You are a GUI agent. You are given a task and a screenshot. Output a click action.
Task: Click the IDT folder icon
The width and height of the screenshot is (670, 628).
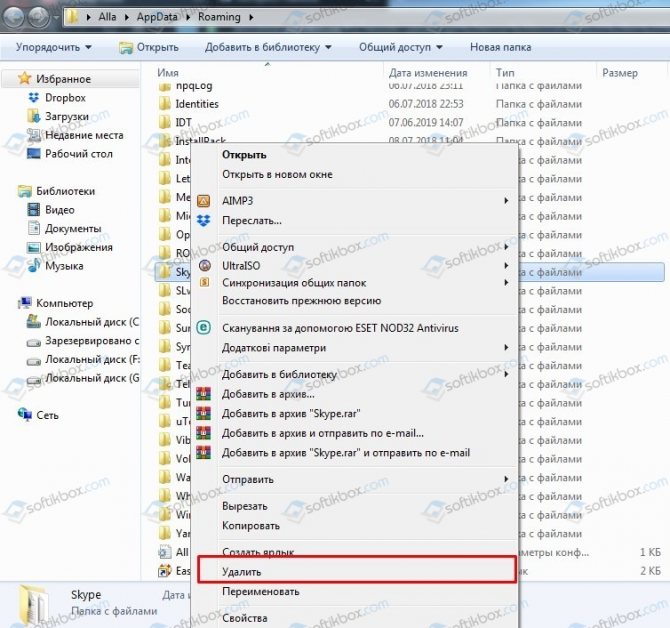pyautogui.click(x=165, y=122)
